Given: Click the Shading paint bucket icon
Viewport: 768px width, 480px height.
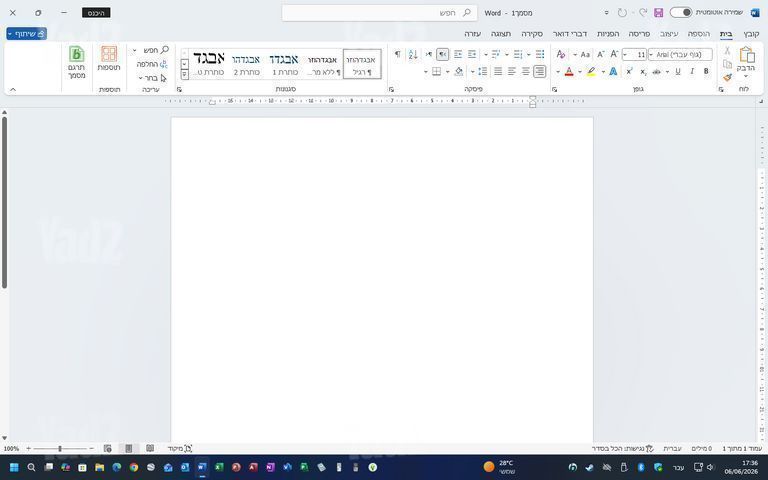Looking at the screenshot, I should coord(459,72).
